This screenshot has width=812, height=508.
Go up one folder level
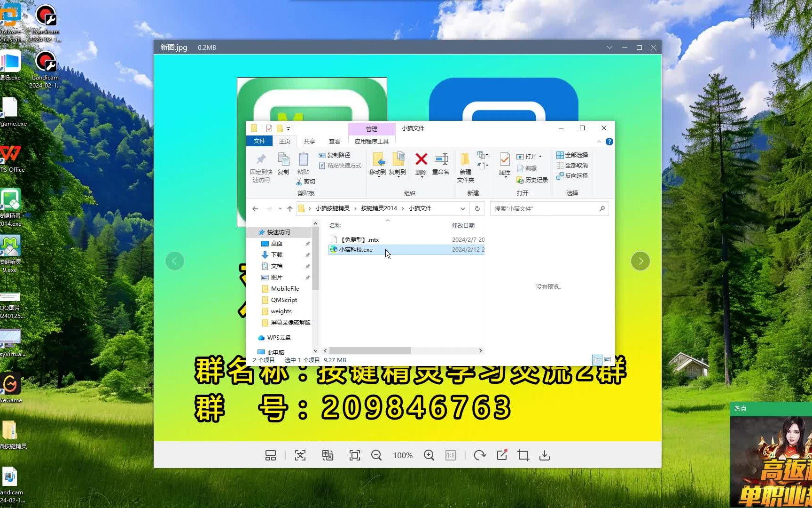[x=290, y=209]
